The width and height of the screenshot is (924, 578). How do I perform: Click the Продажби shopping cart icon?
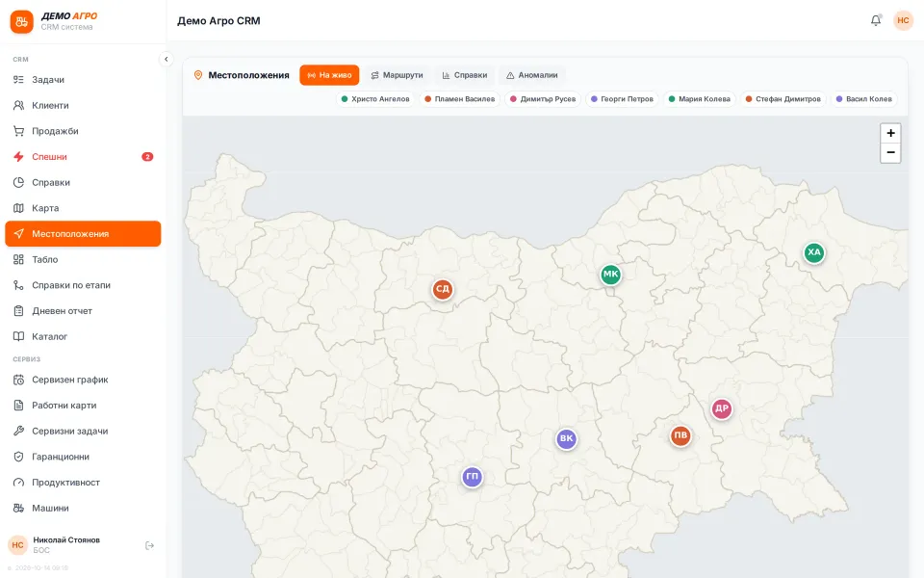(x=19, y=131)
